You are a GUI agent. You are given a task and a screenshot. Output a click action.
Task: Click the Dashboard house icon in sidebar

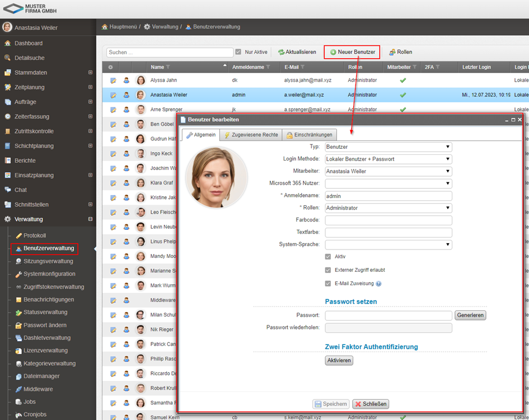point(7,44)
